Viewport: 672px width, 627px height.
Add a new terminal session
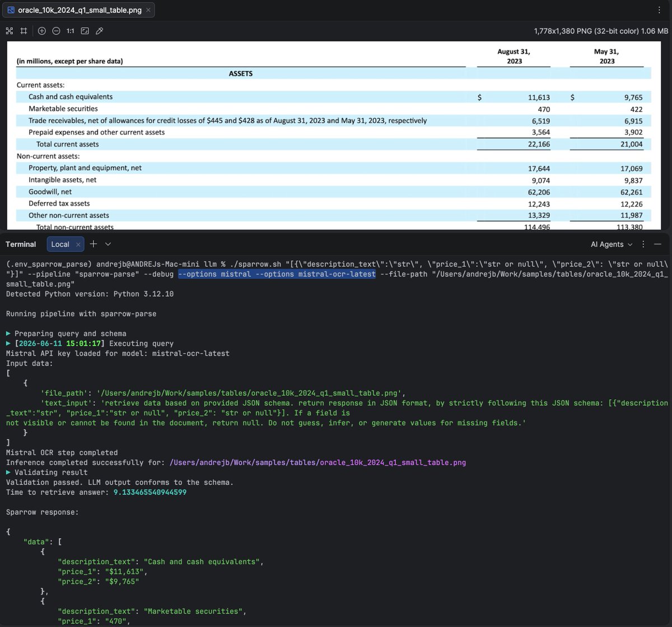tap(94, 244)
